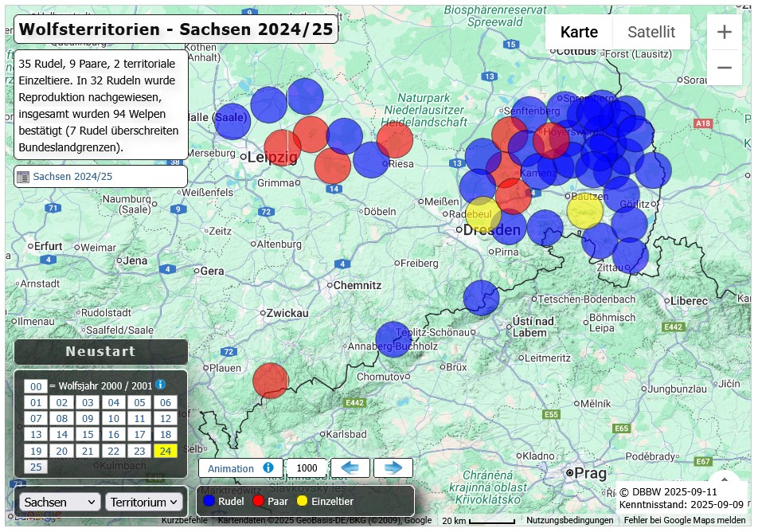Zoom in with the plus button

(724, 33)
